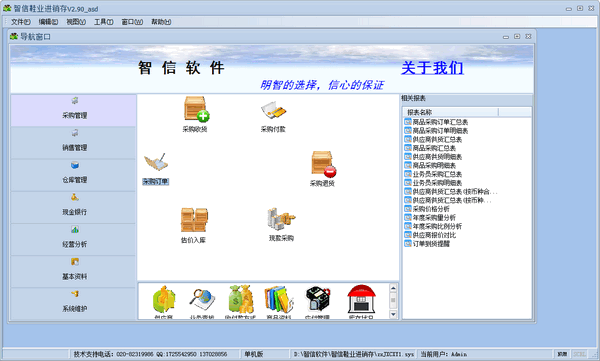Select 销售管理 in the left sidebar

pos(73,143)
